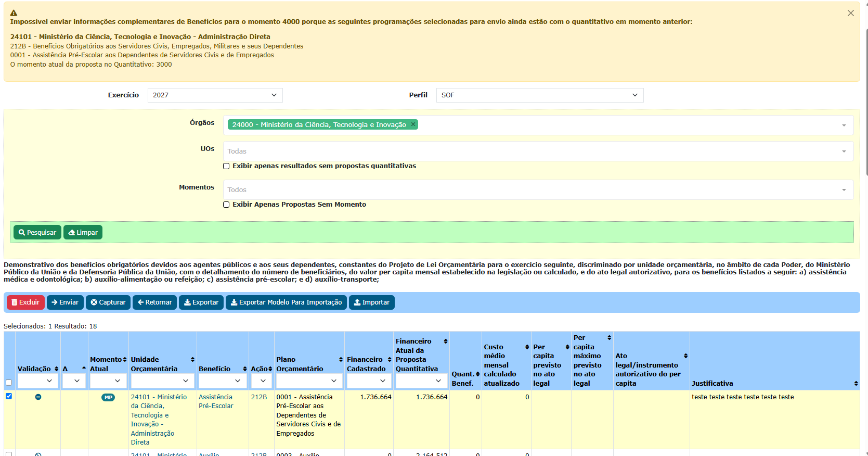Click the Pesquisar button
The height and width of the screenshot is (456, 868).
[x=37, y=232]
